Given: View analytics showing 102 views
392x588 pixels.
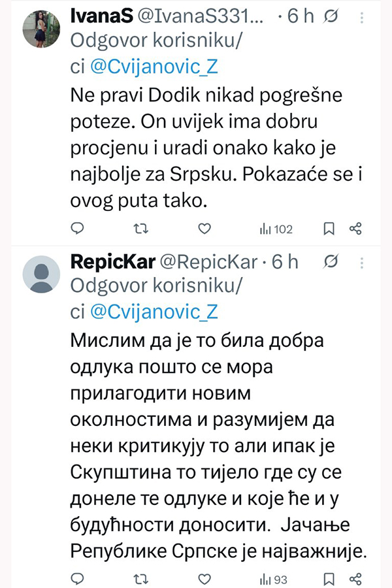Looking at the screenshot, I should pos(276,229).
